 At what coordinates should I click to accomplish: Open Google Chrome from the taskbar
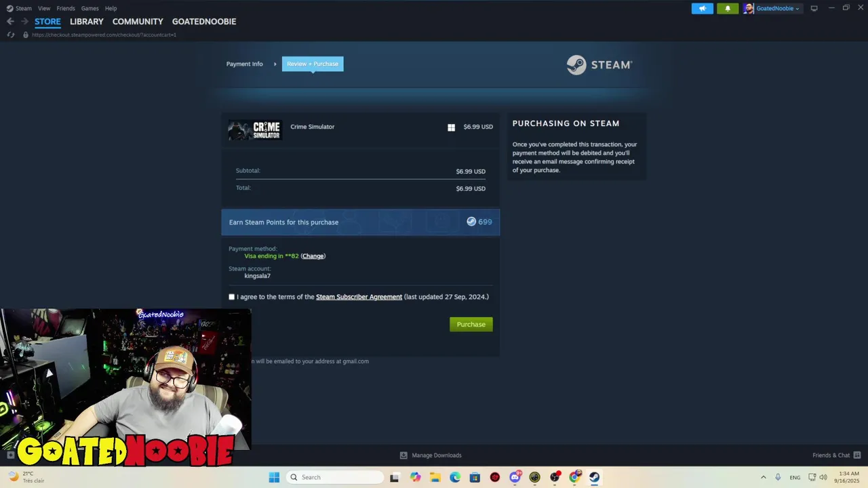574,477
